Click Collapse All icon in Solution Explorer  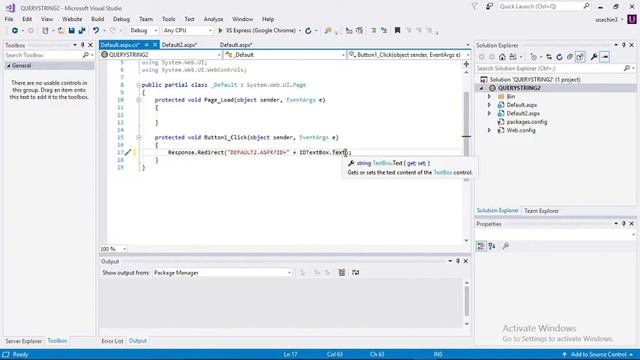pos(570,57)
